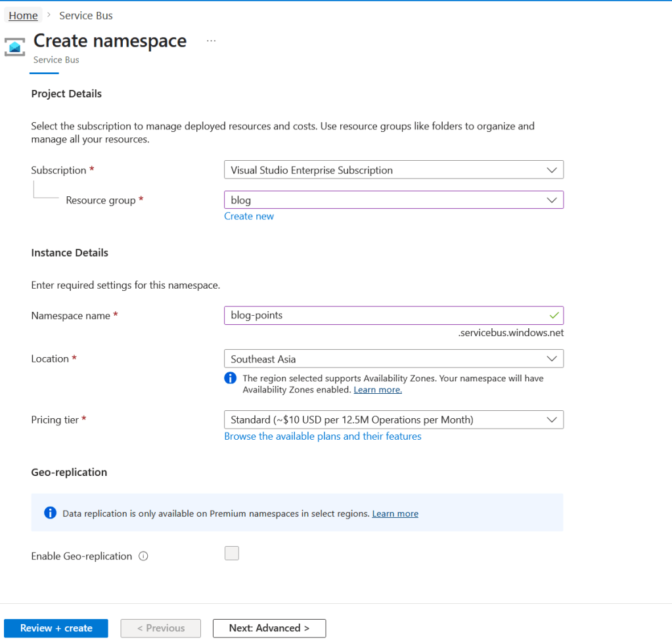
Task: Open Browse the available plans link
Action: tap(323, 436)
